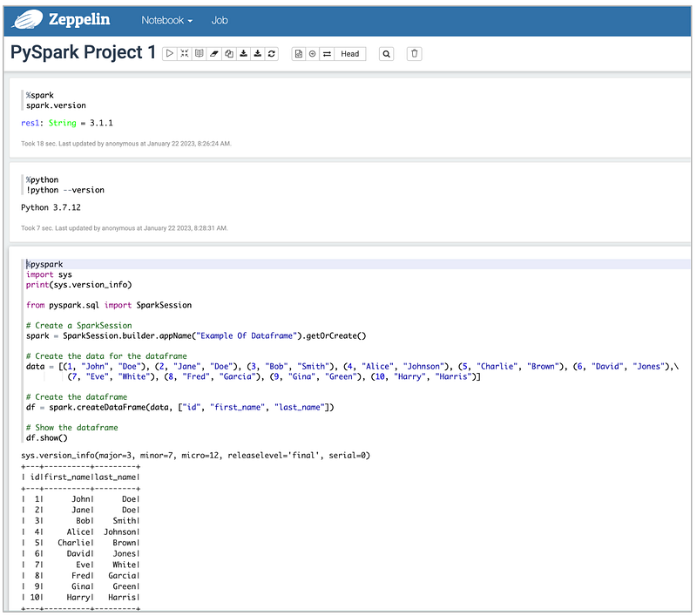Click 'print(sys.version_info)' code line
This screenshot has width=697, height=616.
tap(79, 284)
